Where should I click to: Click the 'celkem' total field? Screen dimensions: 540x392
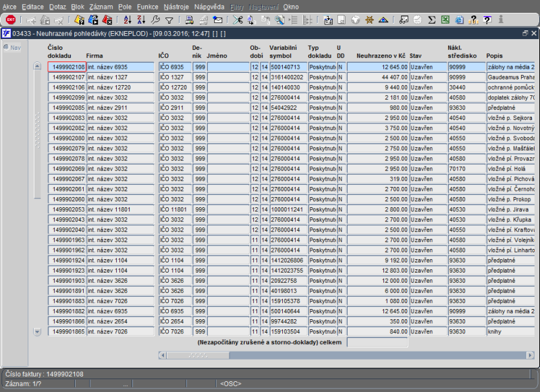tap(377, 342)
